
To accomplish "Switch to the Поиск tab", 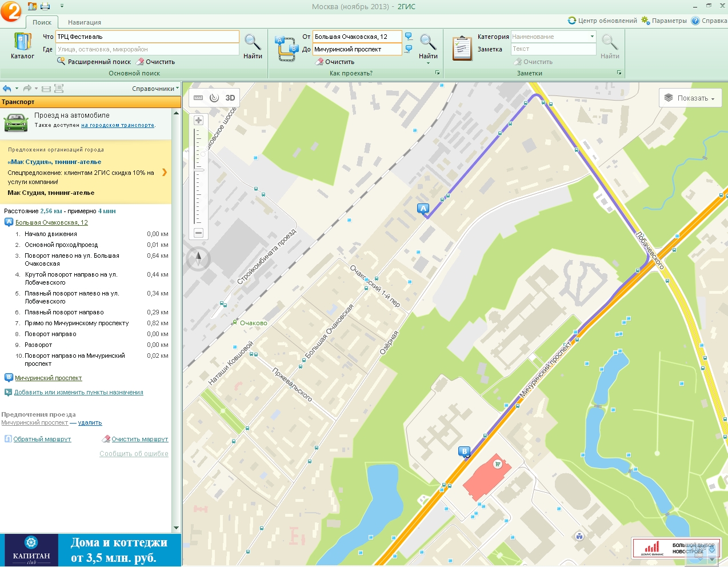I will (x=42, y=22).
